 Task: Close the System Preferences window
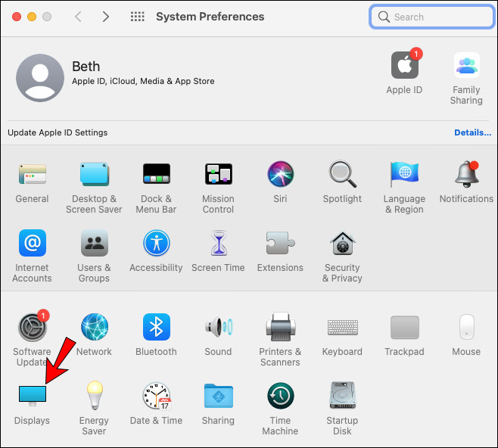17,17
